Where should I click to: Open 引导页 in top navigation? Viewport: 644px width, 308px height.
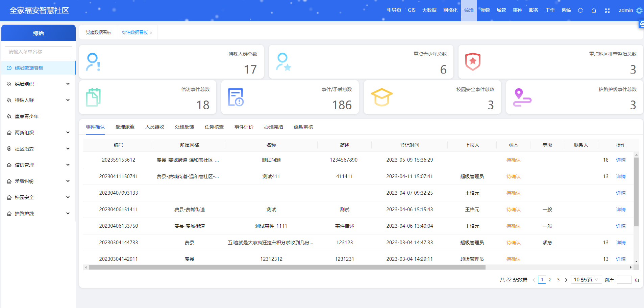pyautogui.click(x=394, y=10)
